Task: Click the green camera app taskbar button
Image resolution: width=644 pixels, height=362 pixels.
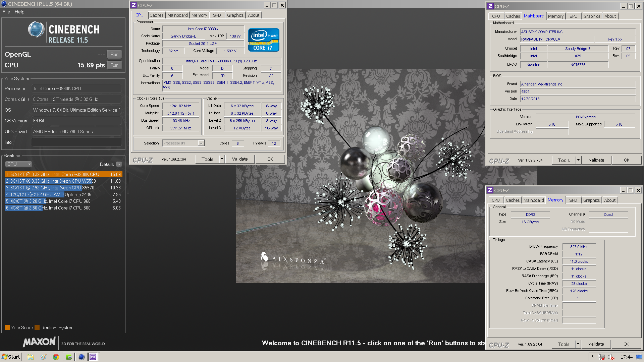Action: click(69, 357)
